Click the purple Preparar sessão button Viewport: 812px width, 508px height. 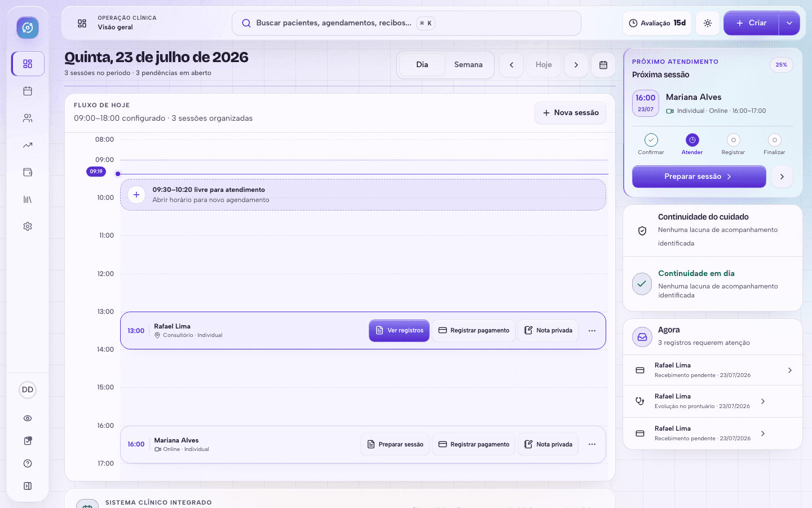tap(699, 177)
